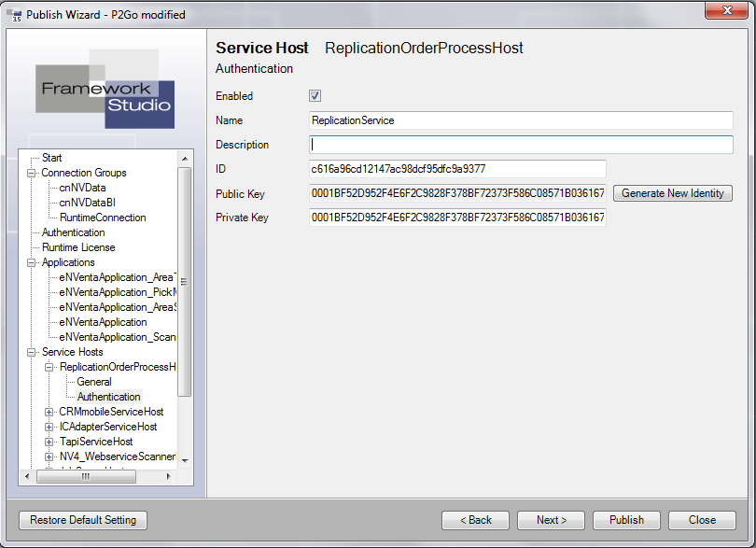Open General under ReplicationOrderProcessHost
The height and width of the screenshot is (548, 756).
click(x=94, y=382)
